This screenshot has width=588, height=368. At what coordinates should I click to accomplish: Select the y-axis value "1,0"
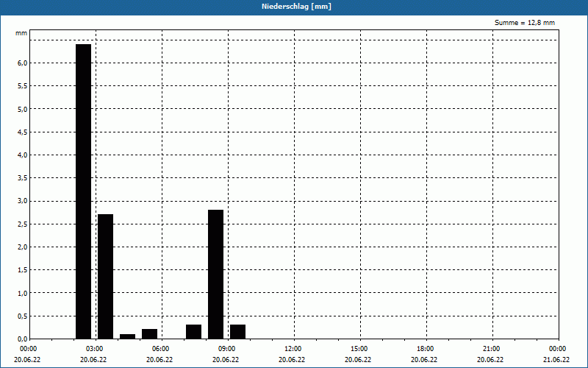(23, 293)
